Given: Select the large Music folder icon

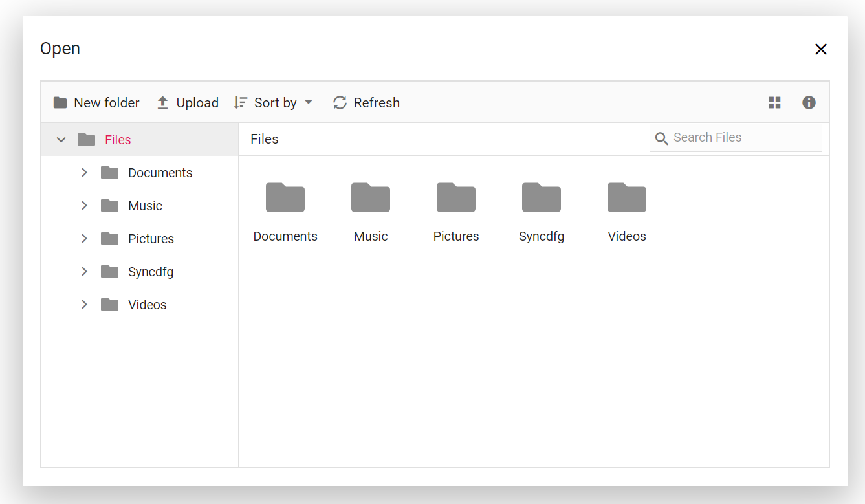Looking at the screenshot, I should pos(371,197).
